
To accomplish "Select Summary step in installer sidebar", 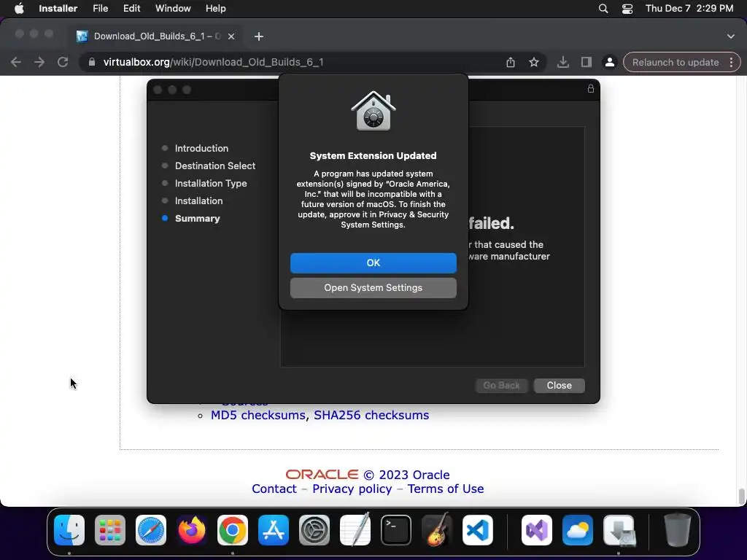I will tap(197, 219).
